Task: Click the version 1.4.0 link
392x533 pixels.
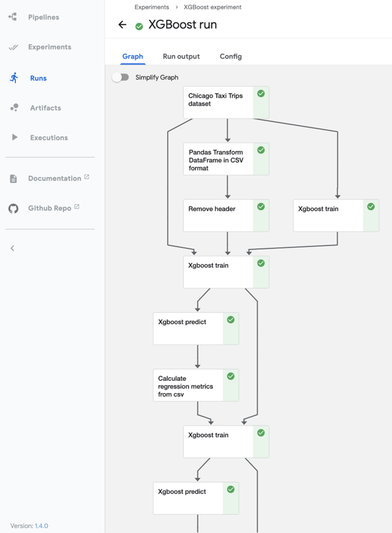Action: [x=43, y=526]
